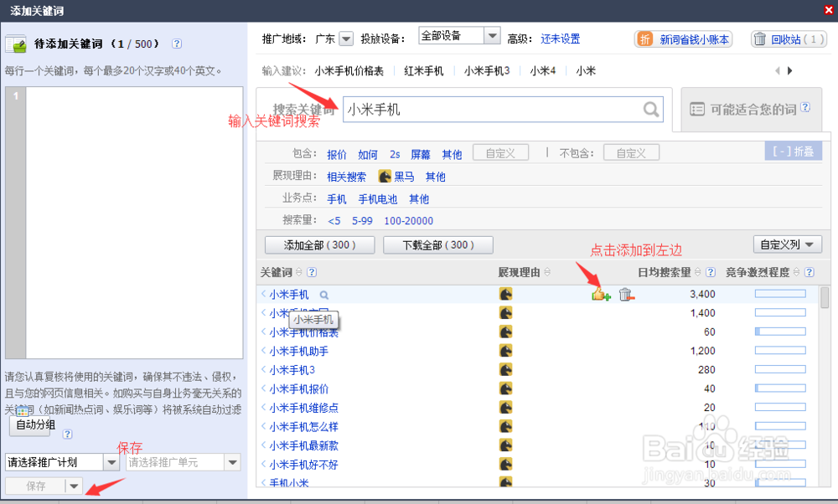Collapse filters with [-]折叠 button
The image size is (838, 504).
pyautogui.click(x=793, y=152)
